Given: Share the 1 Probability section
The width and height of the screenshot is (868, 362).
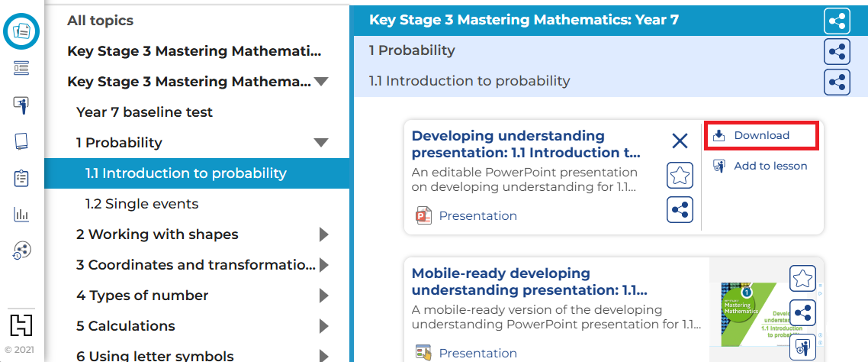Looking at the screenshot, I should tap(837, 51).
